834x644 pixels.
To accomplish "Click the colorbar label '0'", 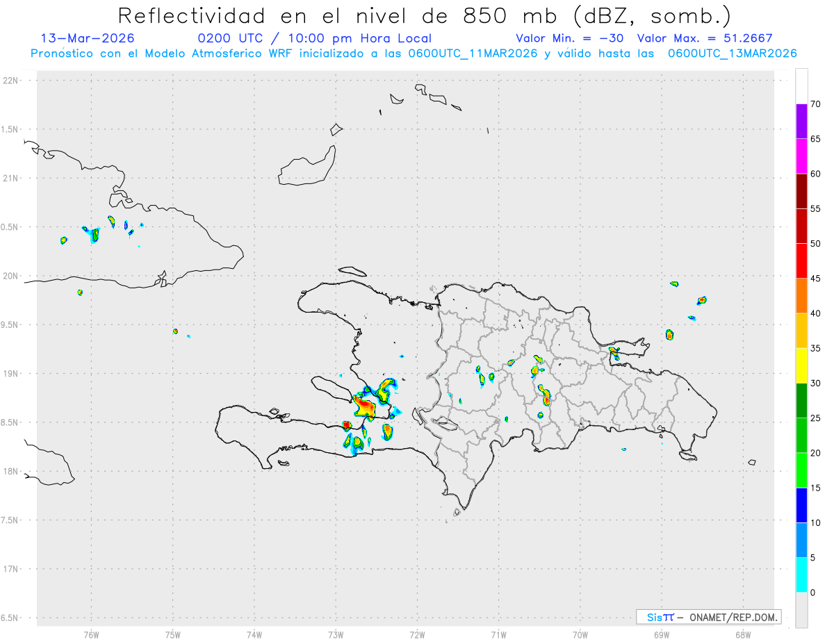I will tap(812, 593).
